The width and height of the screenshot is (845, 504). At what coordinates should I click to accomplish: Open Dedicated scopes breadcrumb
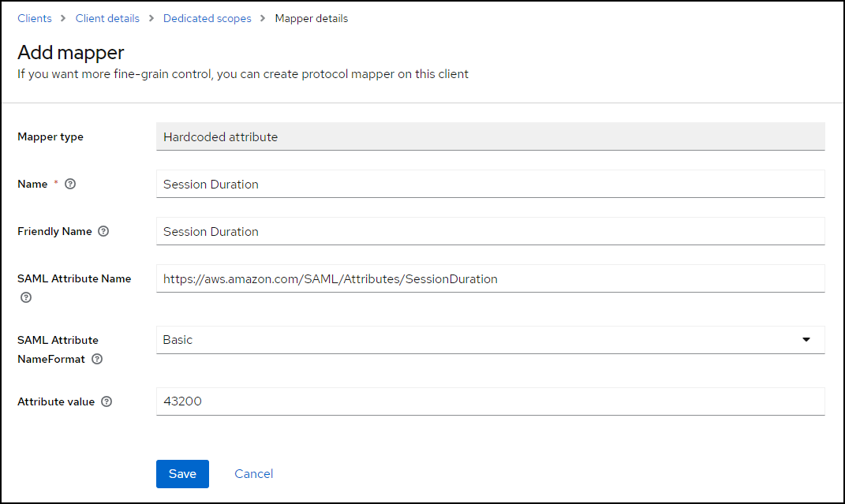(x=207, y=18)
